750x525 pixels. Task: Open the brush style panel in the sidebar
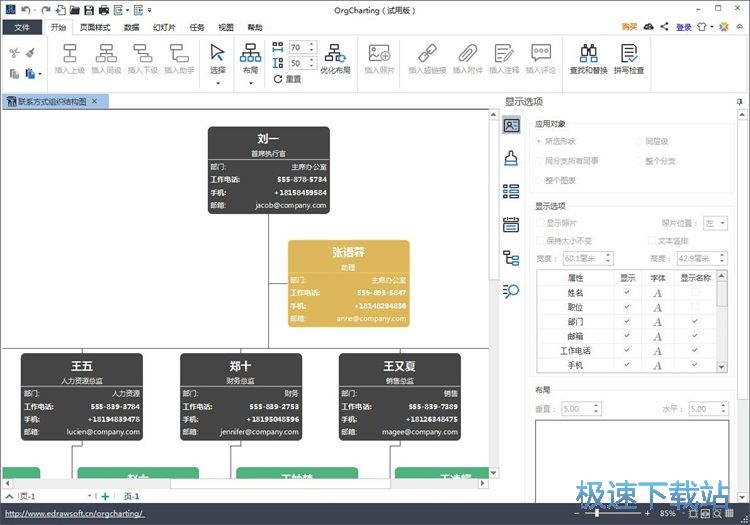point(511,158)
